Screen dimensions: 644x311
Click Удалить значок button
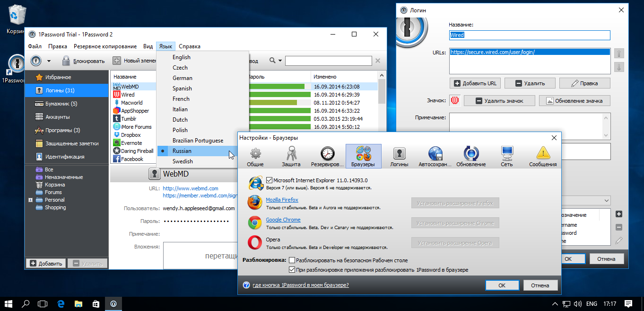click(x=500, y=100)
